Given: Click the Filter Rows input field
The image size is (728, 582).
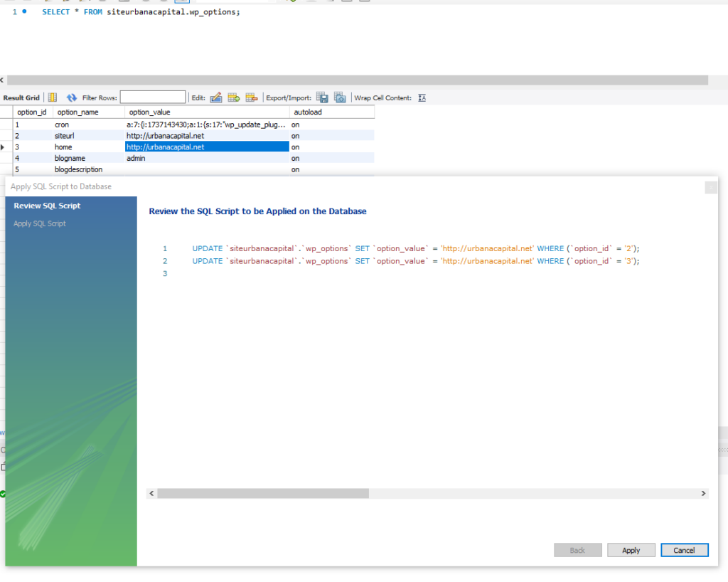Looking at the screenshot, I should coord(152,97).
